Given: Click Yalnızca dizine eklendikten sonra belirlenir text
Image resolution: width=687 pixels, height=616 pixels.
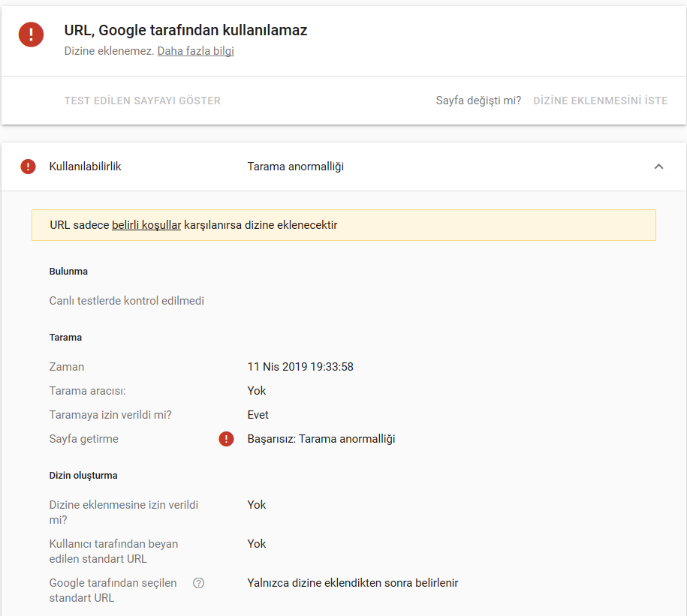Looking at the screenshot, I should click(353, 583).
